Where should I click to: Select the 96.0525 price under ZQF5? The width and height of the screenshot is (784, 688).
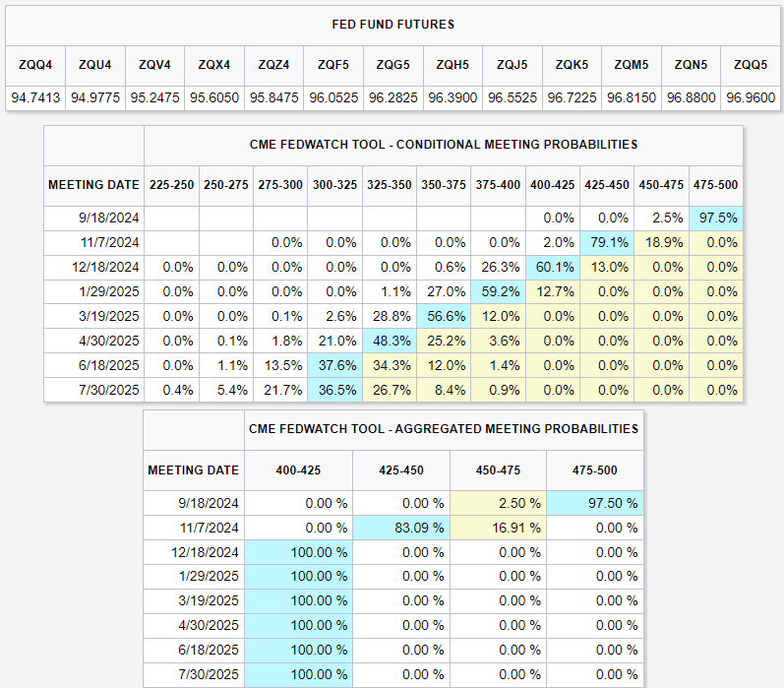click(333, 98)
